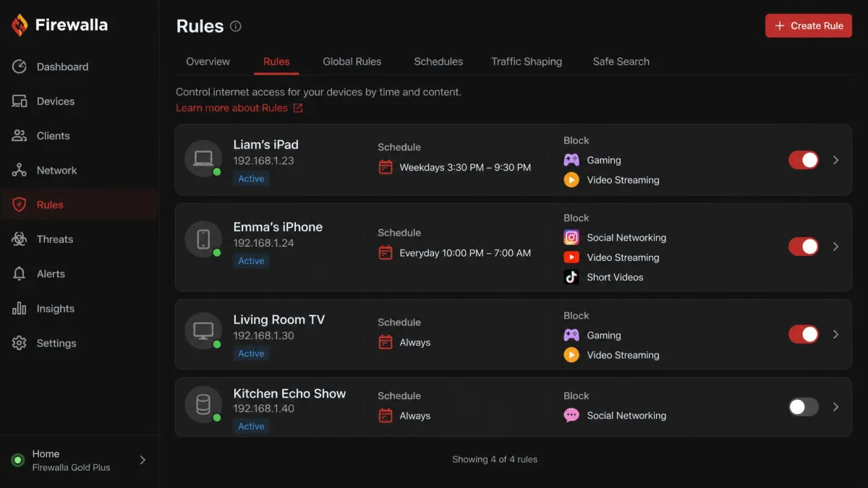Expand Liam's iPad rule details chevron
Image resolution: width=868 pixels, height=488 pixels.
(836, 160)
